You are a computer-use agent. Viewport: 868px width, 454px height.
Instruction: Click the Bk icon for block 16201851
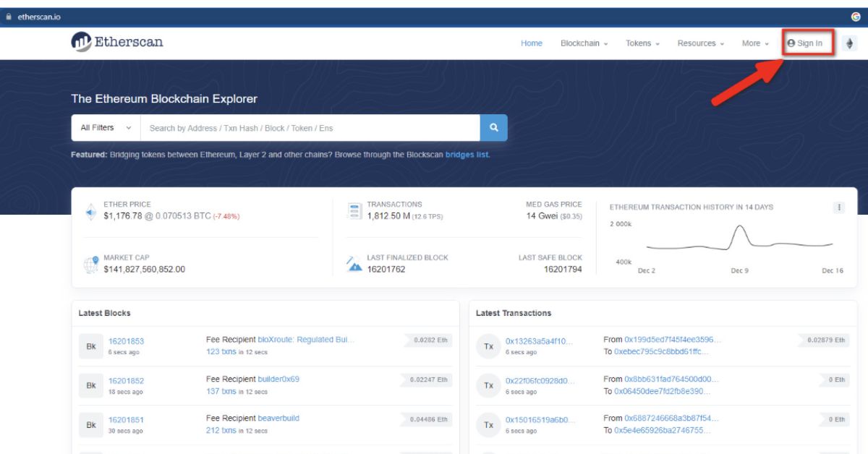click(x=91, y=425)
